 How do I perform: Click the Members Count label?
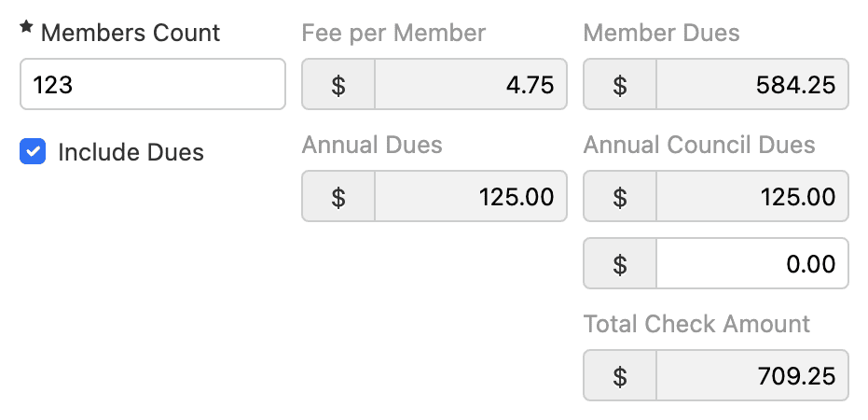130,33
